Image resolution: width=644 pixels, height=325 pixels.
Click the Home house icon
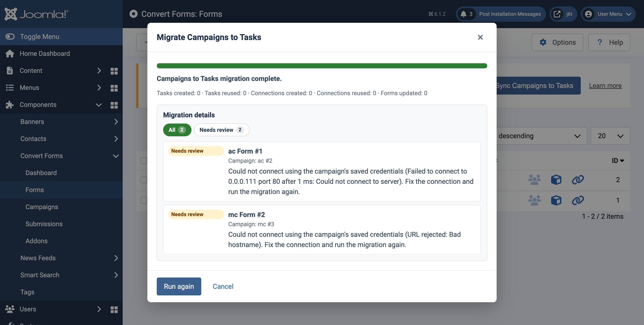(10, 53)
